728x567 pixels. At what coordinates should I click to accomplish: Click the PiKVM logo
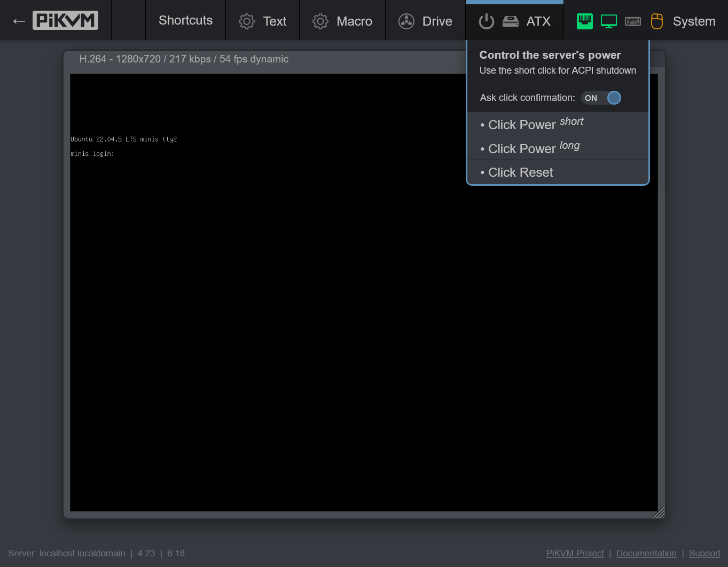(x=65, y=20)
